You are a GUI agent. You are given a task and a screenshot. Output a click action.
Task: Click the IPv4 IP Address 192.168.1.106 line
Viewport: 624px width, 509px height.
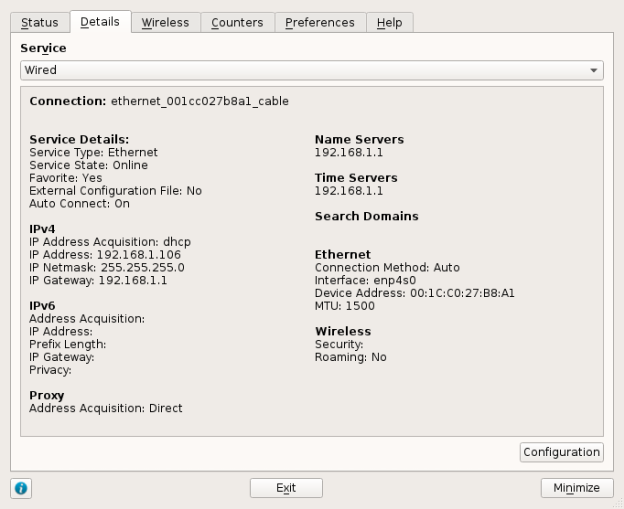point(105,255)
